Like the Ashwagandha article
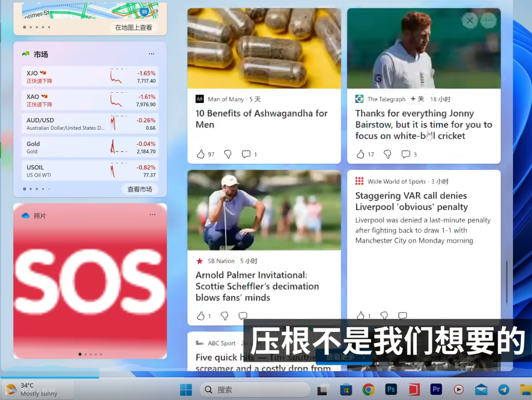This screenshot has width=532, height=400. pos(201,155)
